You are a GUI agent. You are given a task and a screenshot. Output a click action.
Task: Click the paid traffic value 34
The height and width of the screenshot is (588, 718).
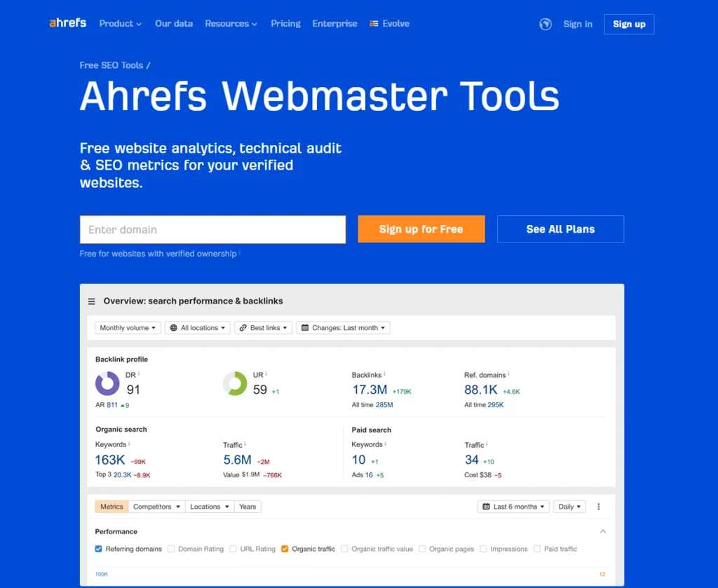pos(472,460)
